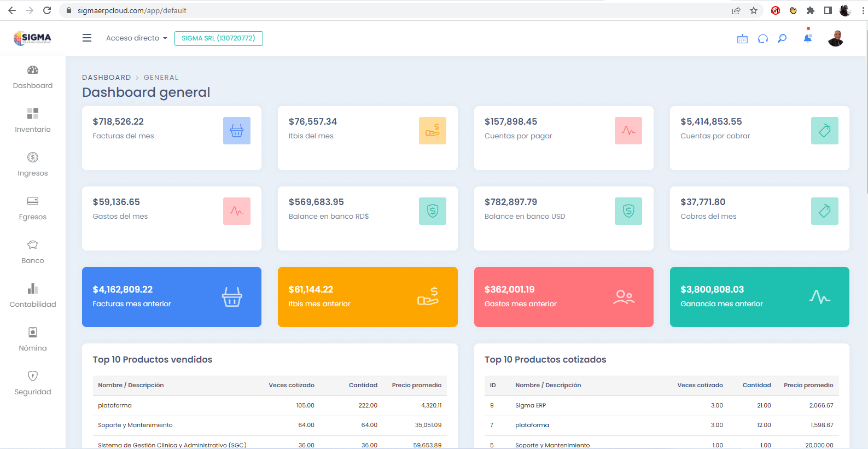Click money-hand icon on Itbis mes anterior card
Viewport: 868px width, 449px height.
(x=428, y=296)
